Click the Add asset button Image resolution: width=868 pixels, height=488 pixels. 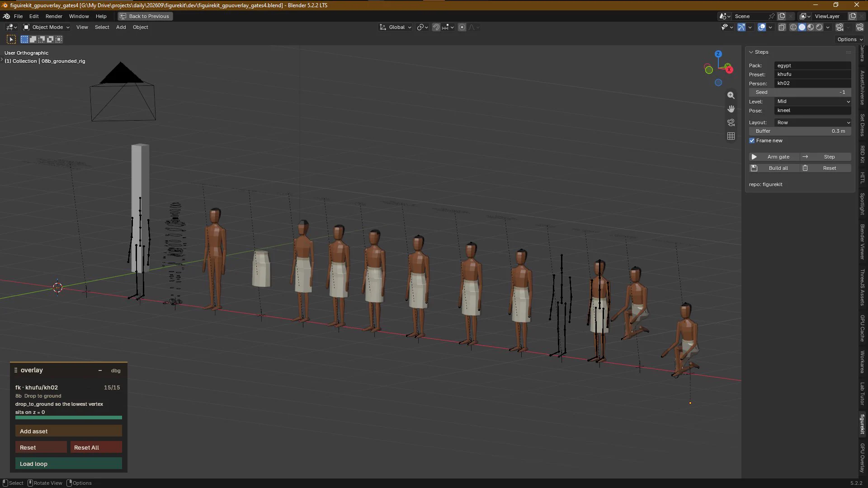tap(69, 431)
